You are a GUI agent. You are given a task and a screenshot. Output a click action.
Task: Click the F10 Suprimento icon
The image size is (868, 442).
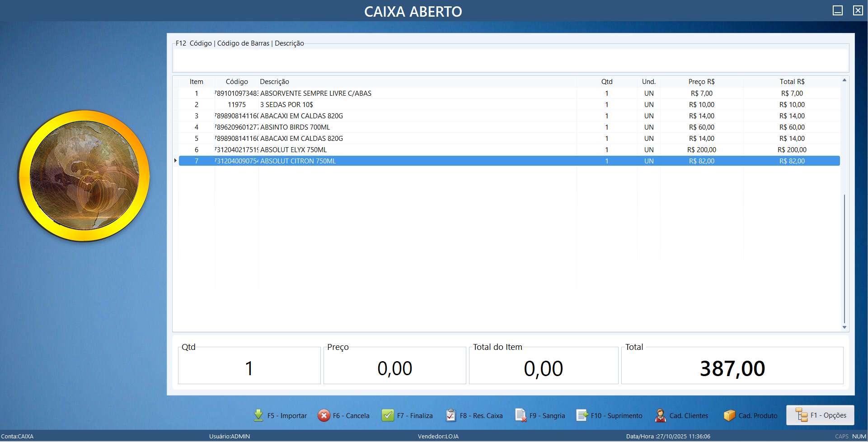pos(582,415)
